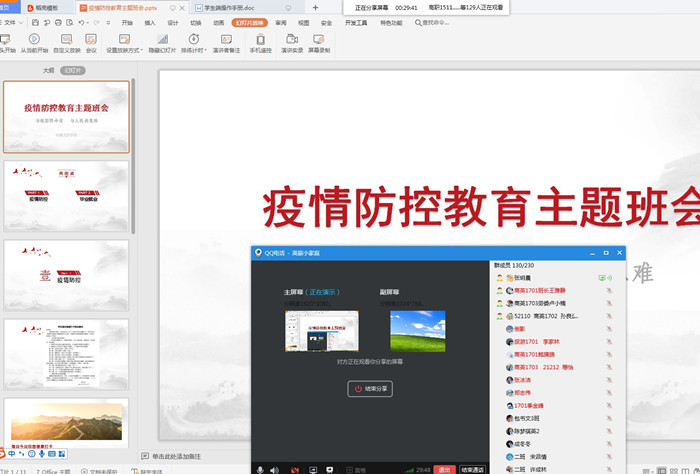The height and width of the screenshot is (474, 700).
Task: Click the 隐藏幻灯片 hide slide icon
Action: tap(163, 38)
